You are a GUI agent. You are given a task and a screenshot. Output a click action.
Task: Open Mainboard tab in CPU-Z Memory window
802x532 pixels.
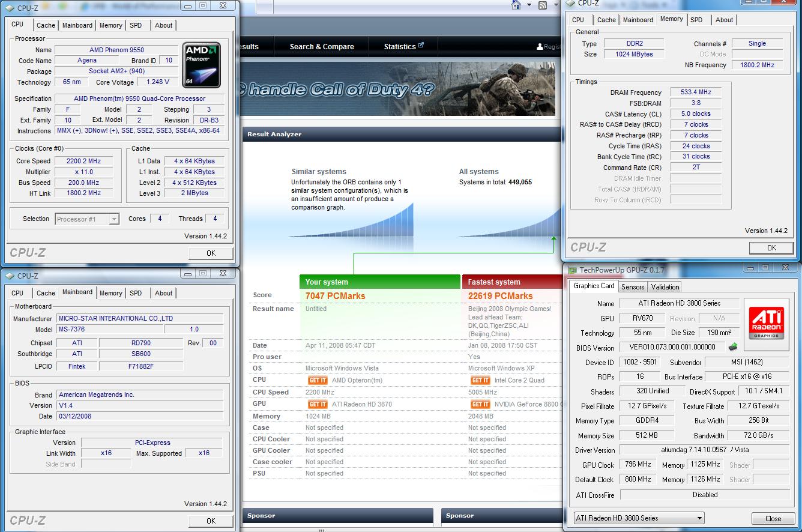[638, 20]
